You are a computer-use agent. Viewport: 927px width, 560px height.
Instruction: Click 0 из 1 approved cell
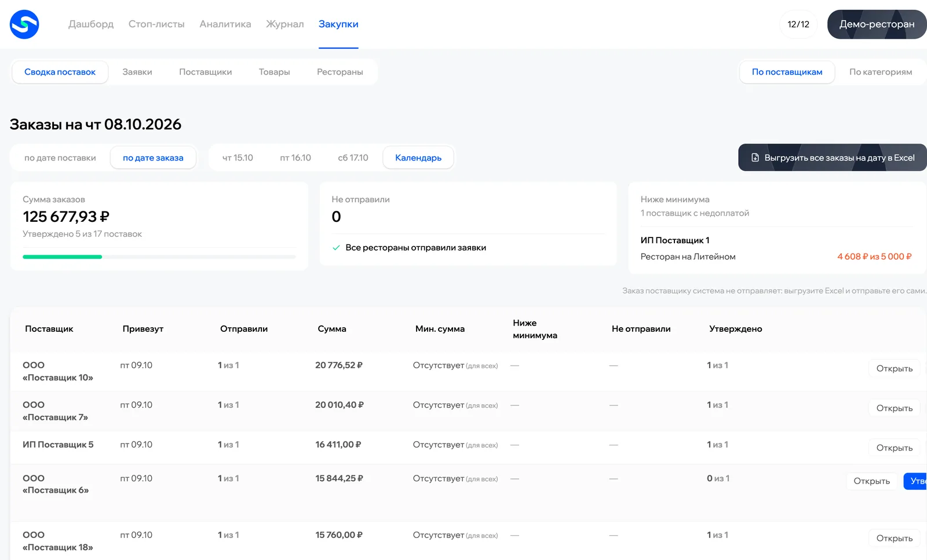point(718,478)
